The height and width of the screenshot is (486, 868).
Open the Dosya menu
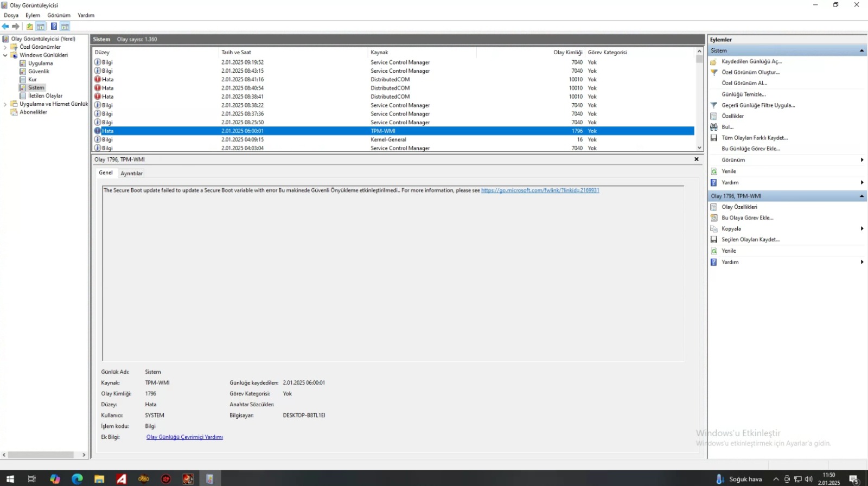(x=11, y=15)
